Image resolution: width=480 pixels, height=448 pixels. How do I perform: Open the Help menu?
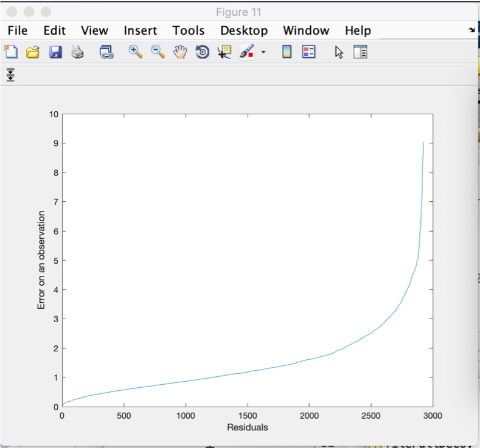(x=358, y=30)
